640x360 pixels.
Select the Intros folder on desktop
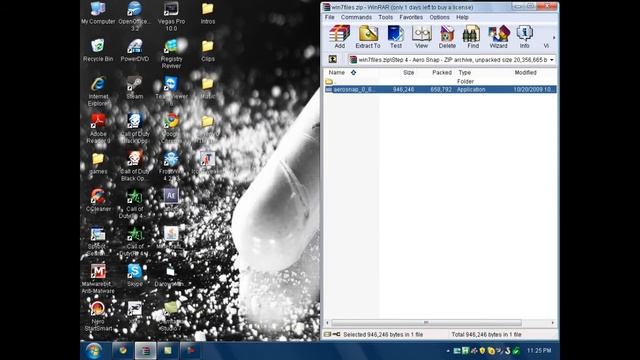(207, 13)
